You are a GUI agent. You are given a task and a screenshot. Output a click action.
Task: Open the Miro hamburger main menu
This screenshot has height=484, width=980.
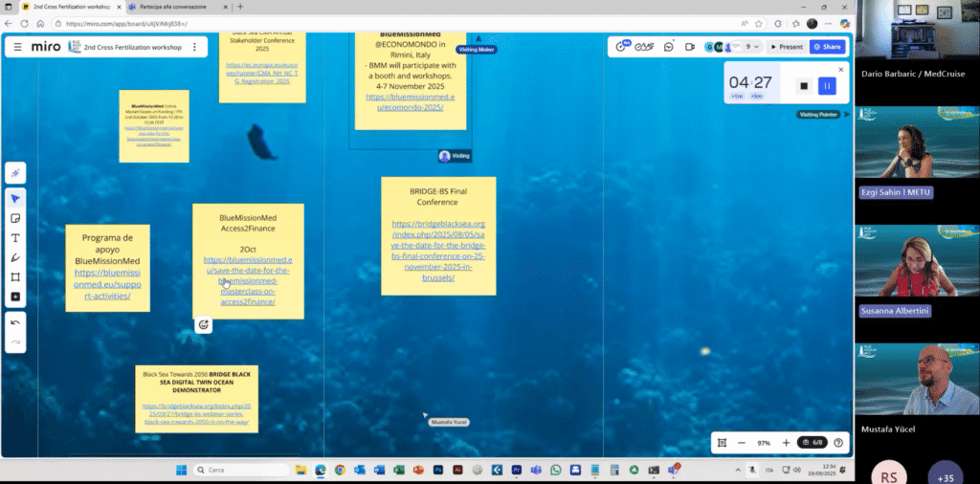(x=16, y=46)
